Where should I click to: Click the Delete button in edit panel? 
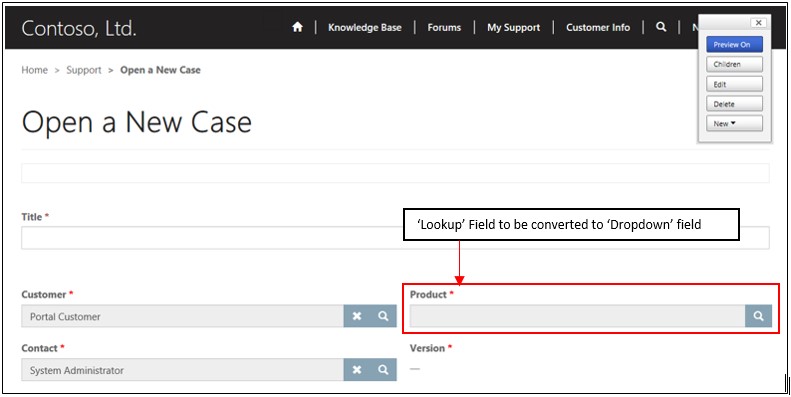(x=734, y=104)
